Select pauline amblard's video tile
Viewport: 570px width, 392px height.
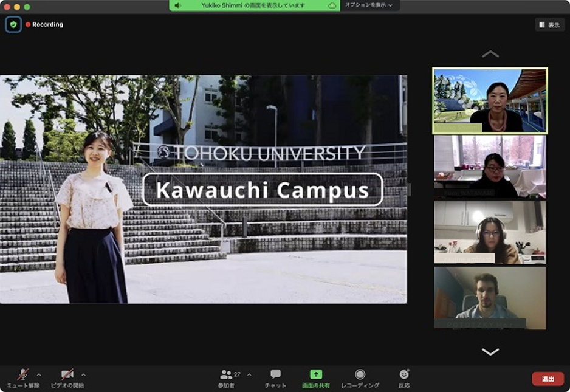(x=490, y=232)
